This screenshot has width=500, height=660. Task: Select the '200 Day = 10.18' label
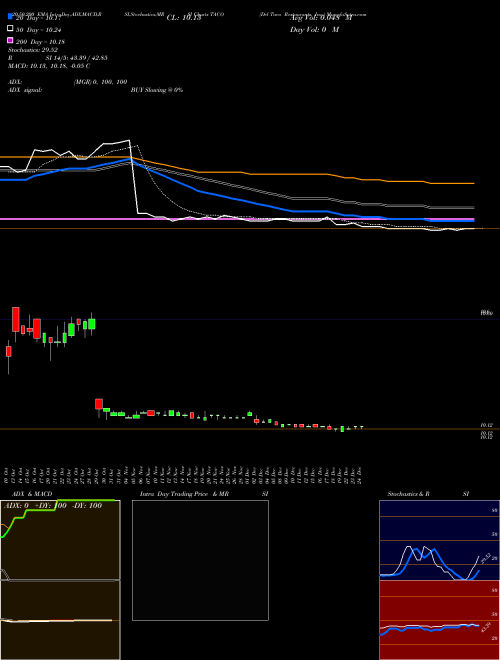click(x=40, y=42)
